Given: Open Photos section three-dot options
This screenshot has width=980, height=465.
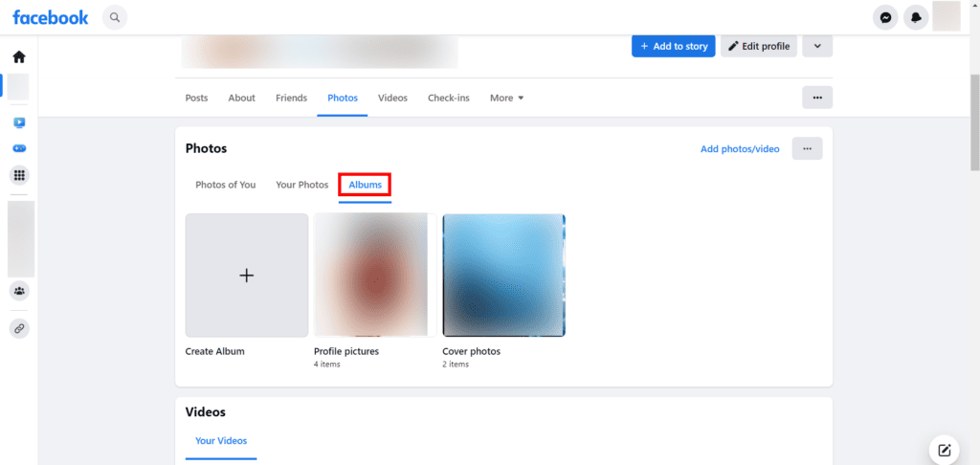Looking at the screenshot, I should [808, 148].
